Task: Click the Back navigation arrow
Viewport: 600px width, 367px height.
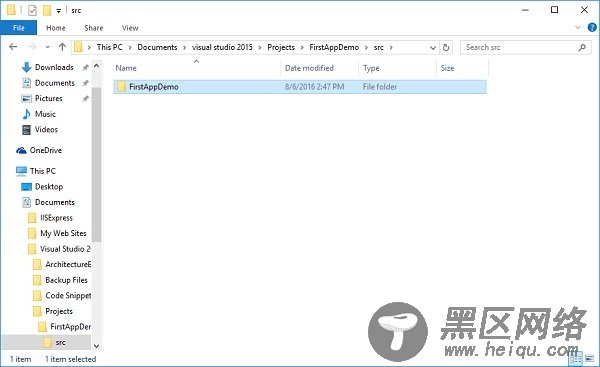Action: [13, 47]
